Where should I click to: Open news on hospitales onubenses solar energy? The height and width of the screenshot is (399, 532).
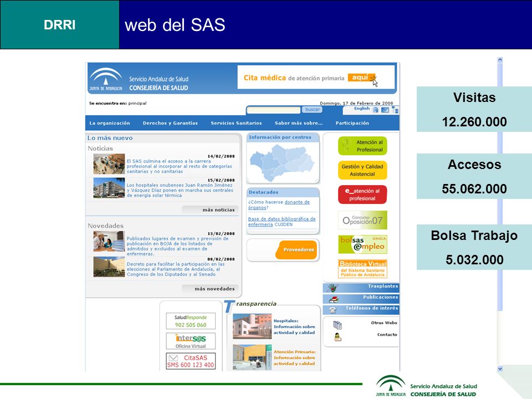(180, 190)
